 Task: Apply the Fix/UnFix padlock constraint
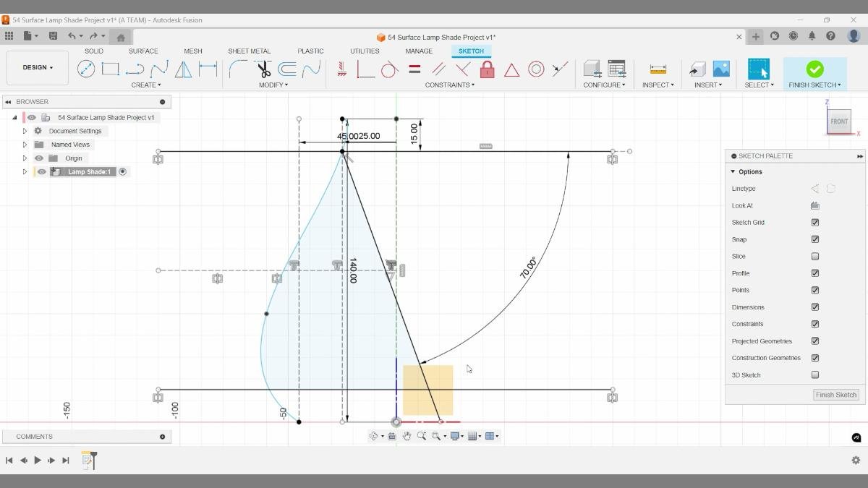pos(488,69)
